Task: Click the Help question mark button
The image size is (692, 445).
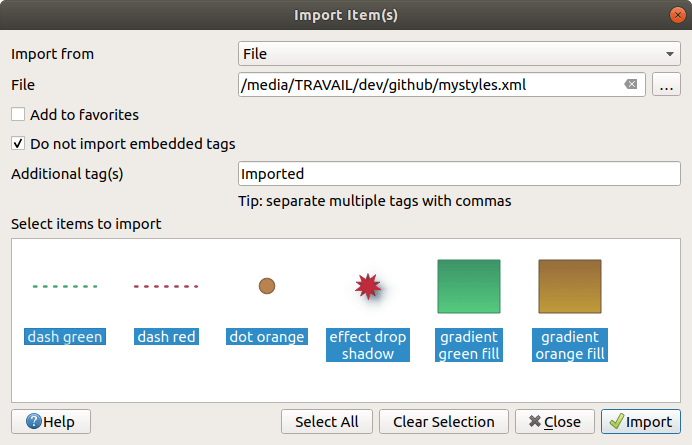Action: click(x=51, y=422)
